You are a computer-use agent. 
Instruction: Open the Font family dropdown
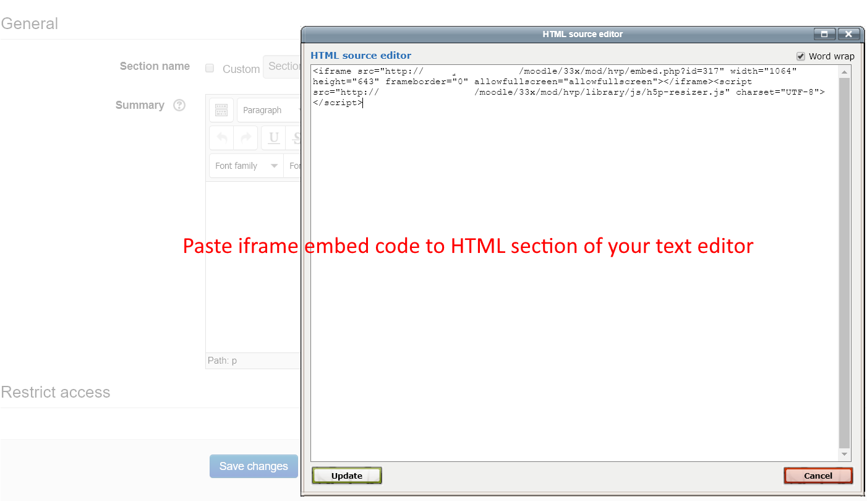tap(246, 166)
